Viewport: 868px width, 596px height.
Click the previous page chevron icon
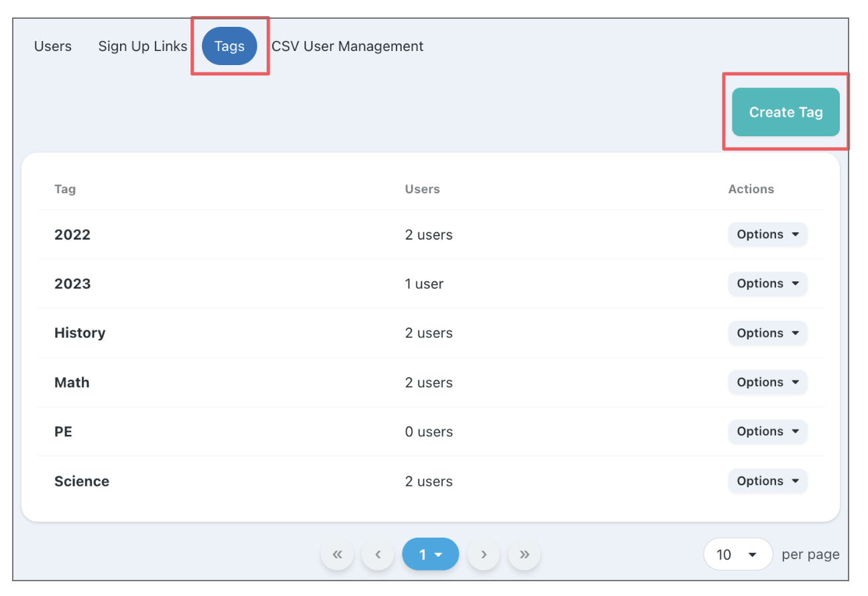click(378, 554)
